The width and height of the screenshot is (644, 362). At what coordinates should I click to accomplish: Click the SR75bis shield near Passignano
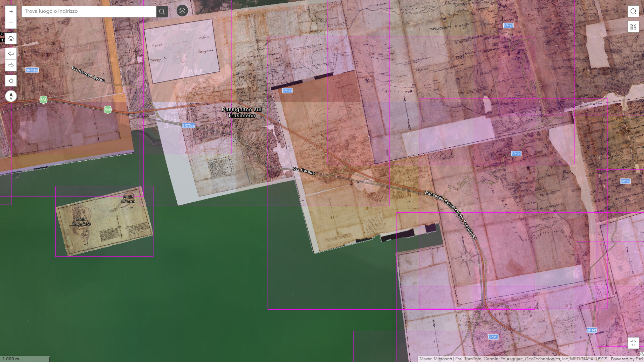tap(188, 125)
